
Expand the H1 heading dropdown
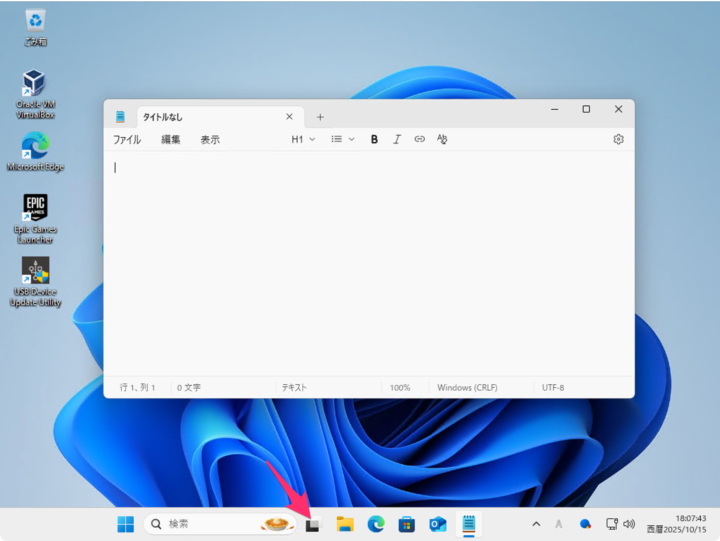coord(303,140)
